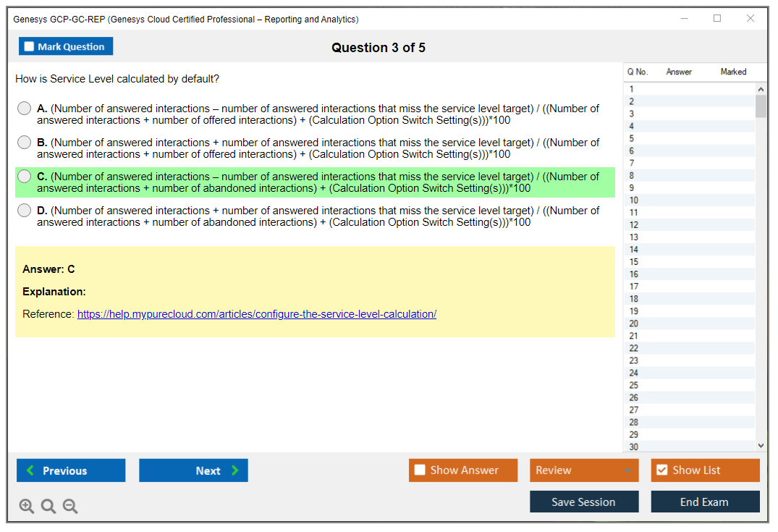Choose radio button for option B
Image resolution: width=778 pixels, height=532 pixels.
[x=25, y=143]
